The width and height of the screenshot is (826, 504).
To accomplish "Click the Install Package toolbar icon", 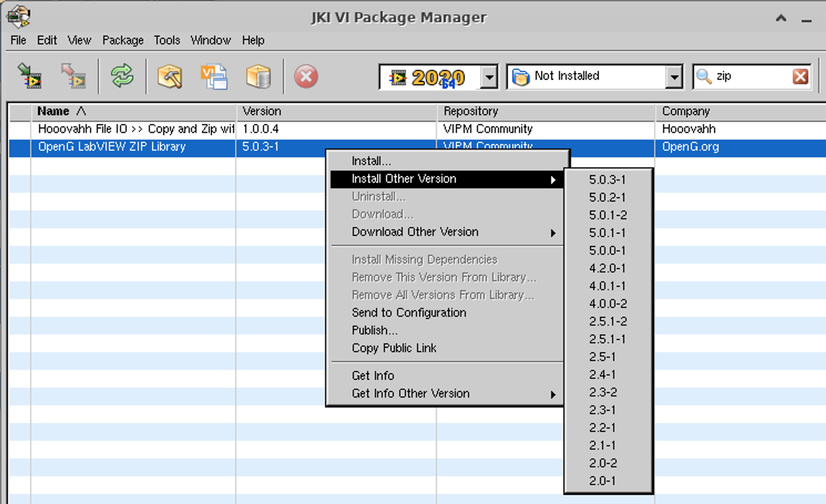I will 29,76.
